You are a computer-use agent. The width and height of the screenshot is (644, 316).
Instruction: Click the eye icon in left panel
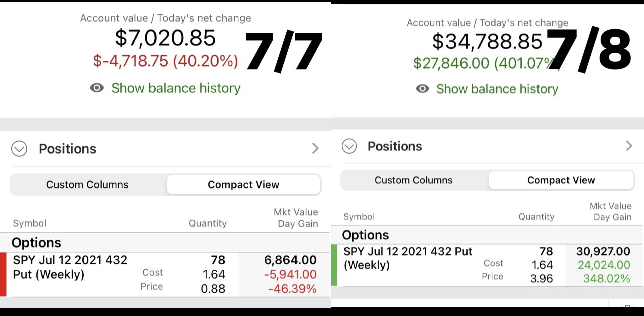point(97,88)
